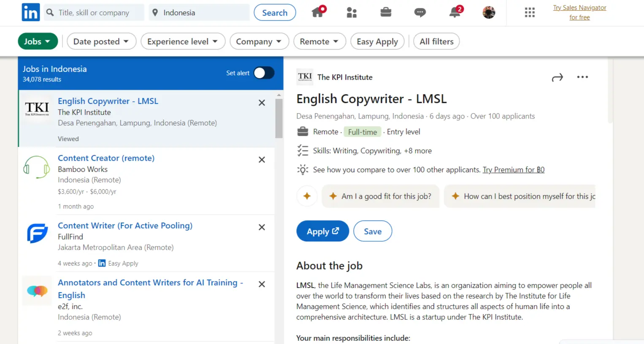Open the Jobs briefcase icon
644x344 pixels.
[x=386, y=13]
